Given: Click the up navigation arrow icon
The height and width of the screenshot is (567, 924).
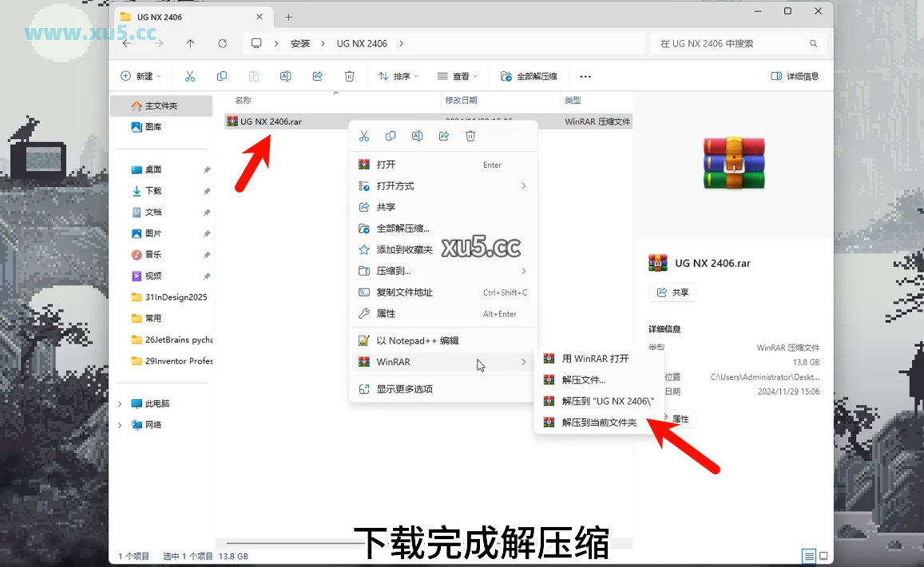Looking at the screenshot, I should pos(189,43).
